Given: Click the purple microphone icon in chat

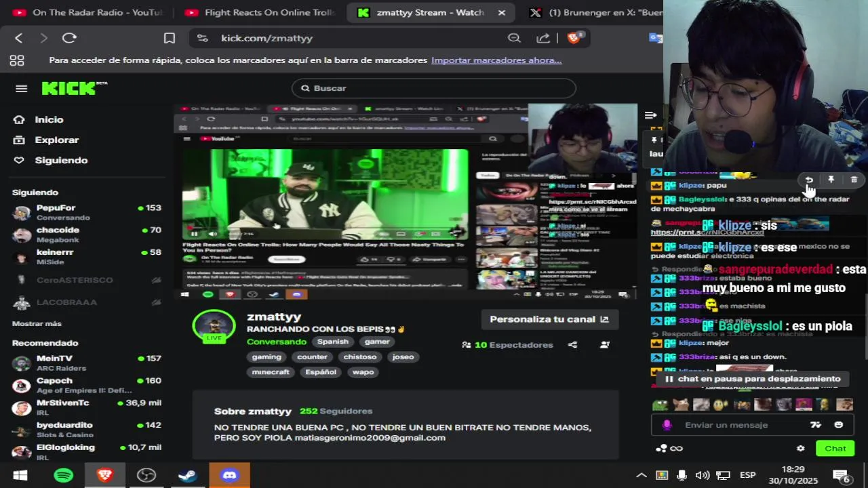Looking at the screenshot, I should [667, 425].
